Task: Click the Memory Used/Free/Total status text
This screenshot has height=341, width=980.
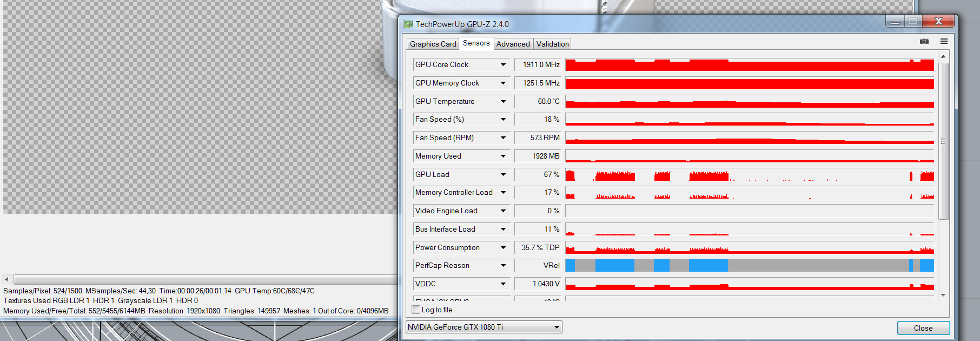Action: click(74, 311)
